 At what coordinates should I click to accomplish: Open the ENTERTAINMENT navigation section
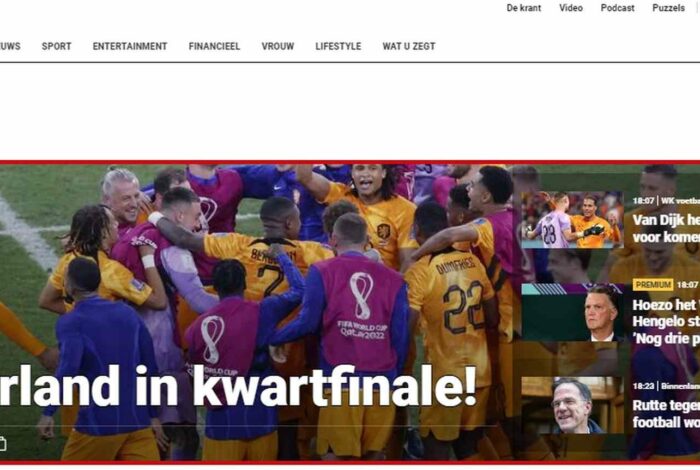[x=130, y=46]
